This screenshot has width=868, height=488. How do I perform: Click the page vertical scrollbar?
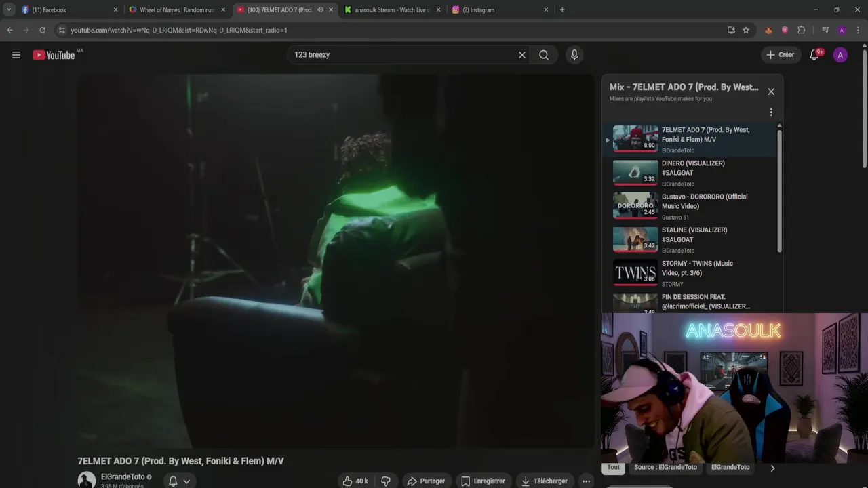point(864,108)
